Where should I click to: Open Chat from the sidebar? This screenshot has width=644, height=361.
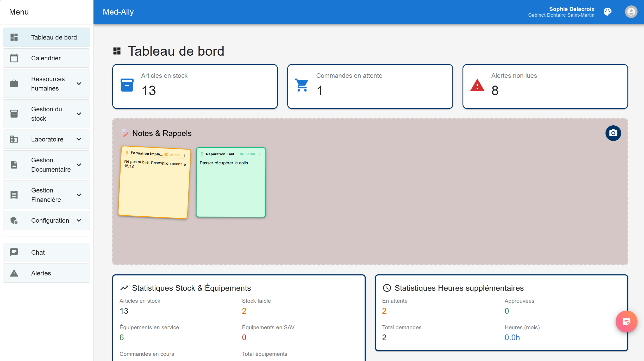pyautogui.click(x=46, y=252)
